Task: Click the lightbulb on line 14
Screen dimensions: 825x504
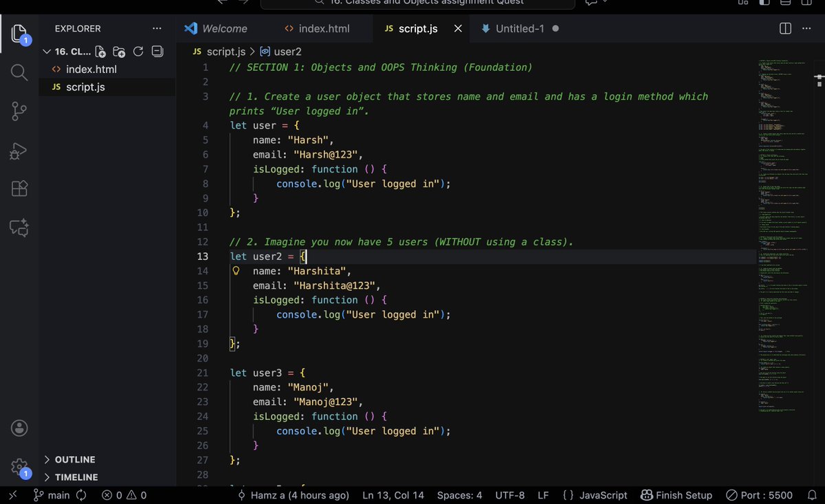Action: (x=236, y=271)
